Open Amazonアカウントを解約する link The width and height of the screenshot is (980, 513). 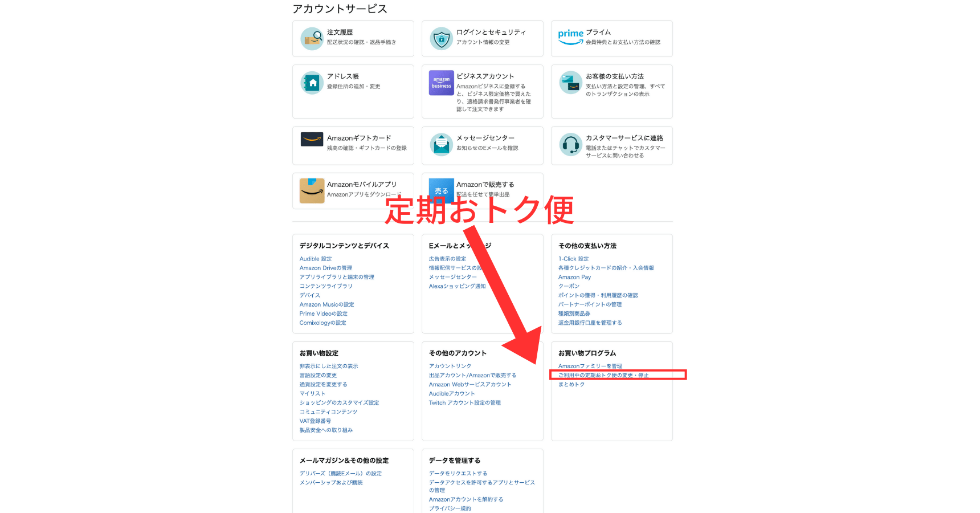click(x=466, y=499)
